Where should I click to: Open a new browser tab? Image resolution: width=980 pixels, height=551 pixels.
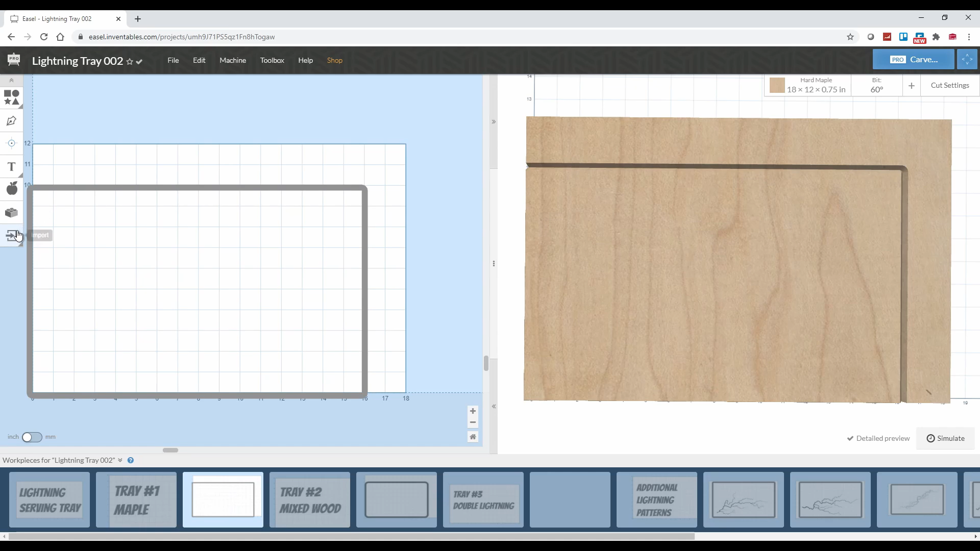pyautogui.click(x=138, y=19)
